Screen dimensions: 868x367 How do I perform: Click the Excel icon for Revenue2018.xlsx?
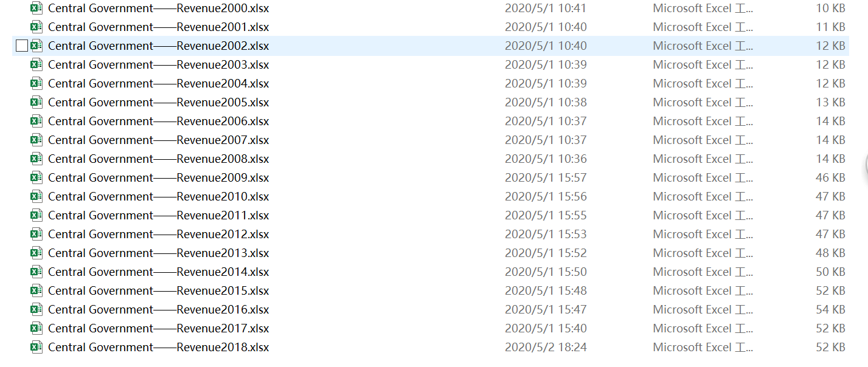point(36,347)
